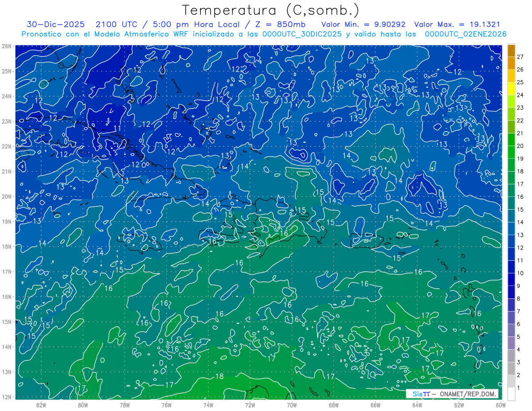Click the 11 contour label on the map
Viewport: 532px width, 411px height.
point(117,129)
